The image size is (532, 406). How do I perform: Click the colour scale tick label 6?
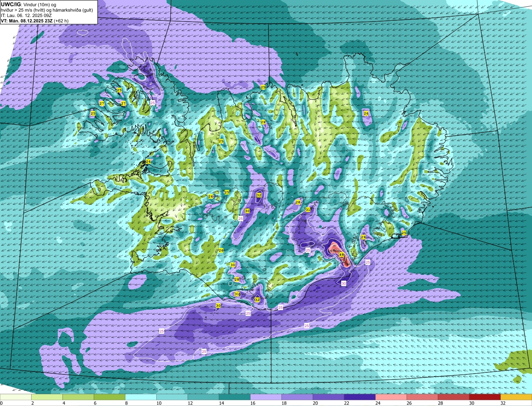(x=94, y=403)
